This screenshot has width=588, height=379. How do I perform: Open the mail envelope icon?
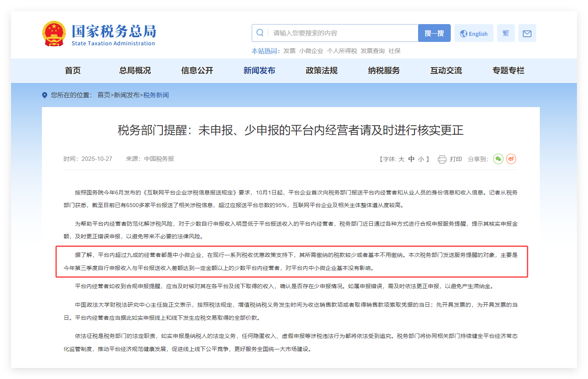[x=527, y=34]
